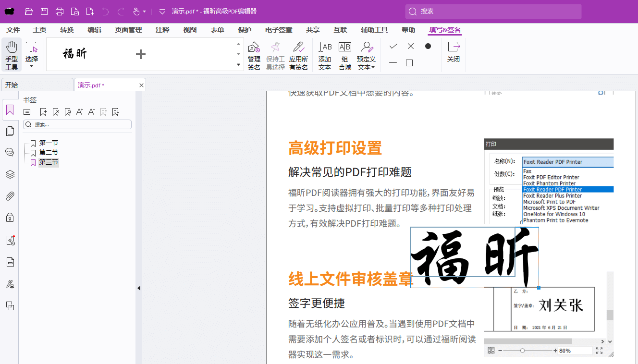The height and width of the screenshot is (364, 638).
Task: Select the filled dot symbol
Action: point(428,46)
